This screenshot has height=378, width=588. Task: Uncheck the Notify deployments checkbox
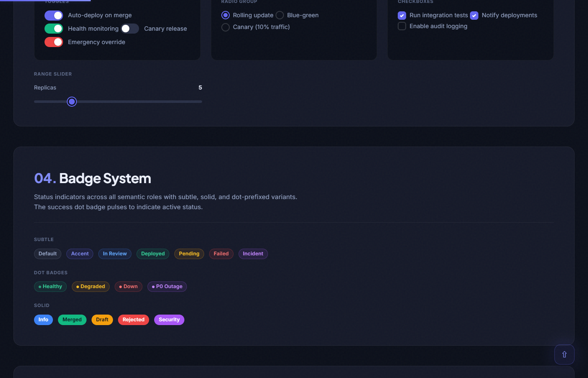click(x=474, y=16)
